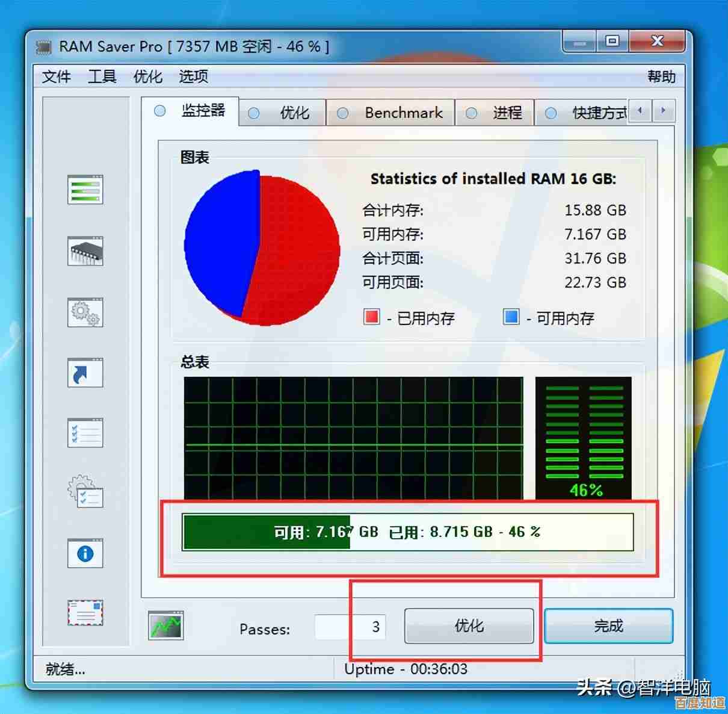728x714 pixels.
Task: Click the blue info sidebar icon
Action: point(85,553)
